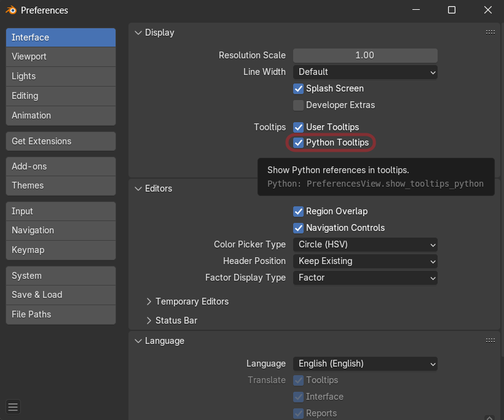504x420 pixels.
Task: Minimize the Preferences window
Action: tap(416, 10)
